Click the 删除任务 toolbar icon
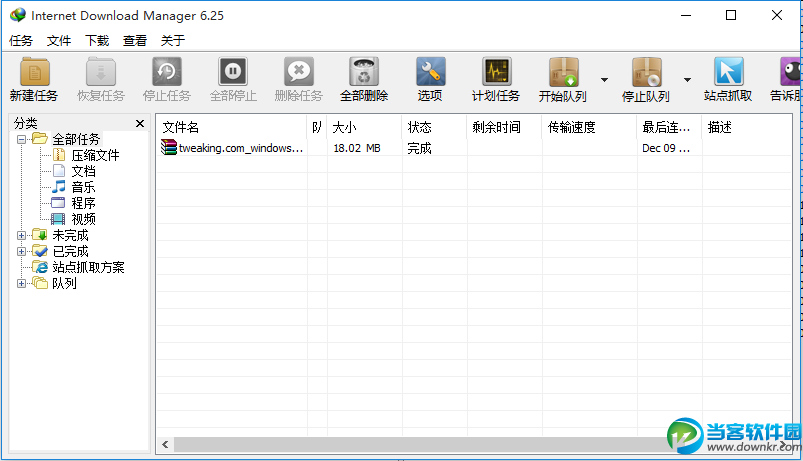Image resolution: width=803 pixels, height=461 pixels. click(x=299, y=72)
